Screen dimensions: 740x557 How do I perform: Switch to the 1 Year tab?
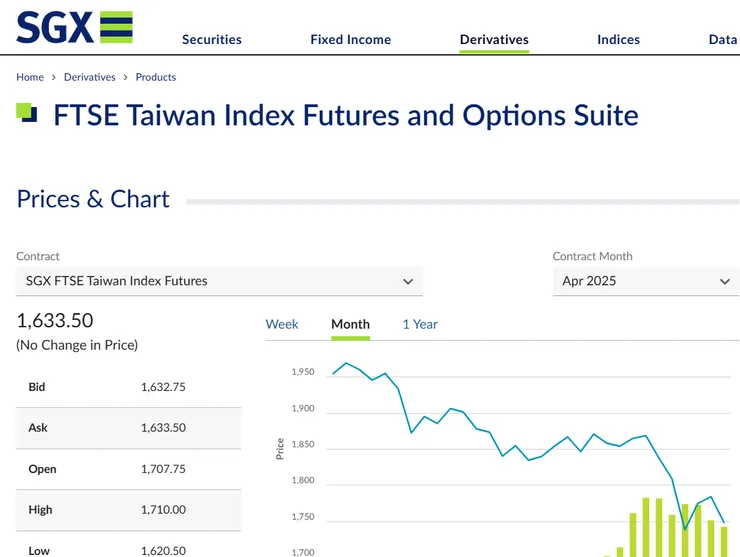pos(420,324)
